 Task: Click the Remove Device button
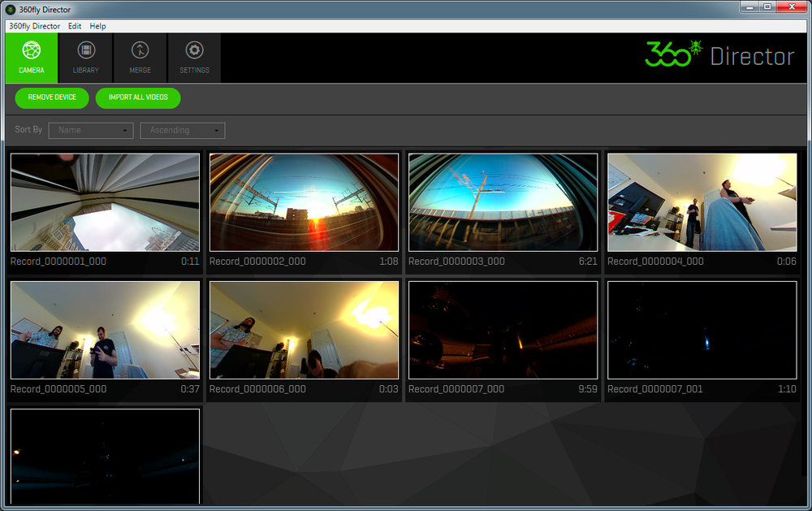(x=51, y=97)
